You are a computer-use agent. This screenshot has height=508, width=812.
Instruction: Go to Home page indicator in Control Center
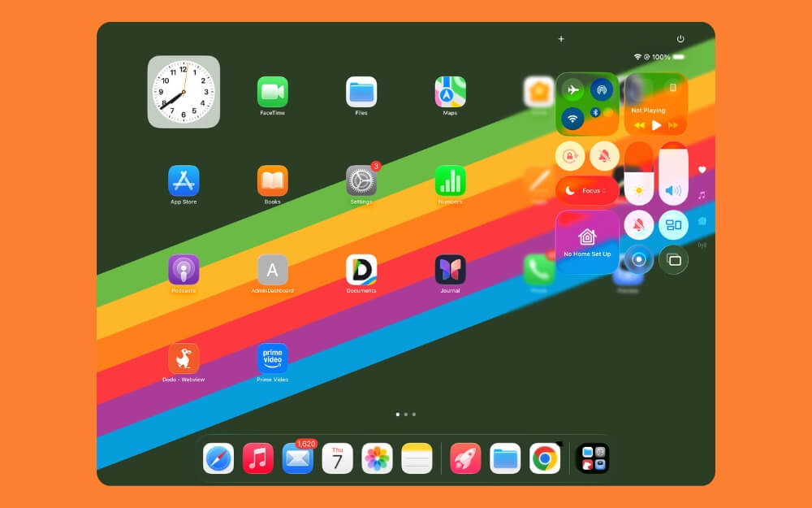(702, 221)
